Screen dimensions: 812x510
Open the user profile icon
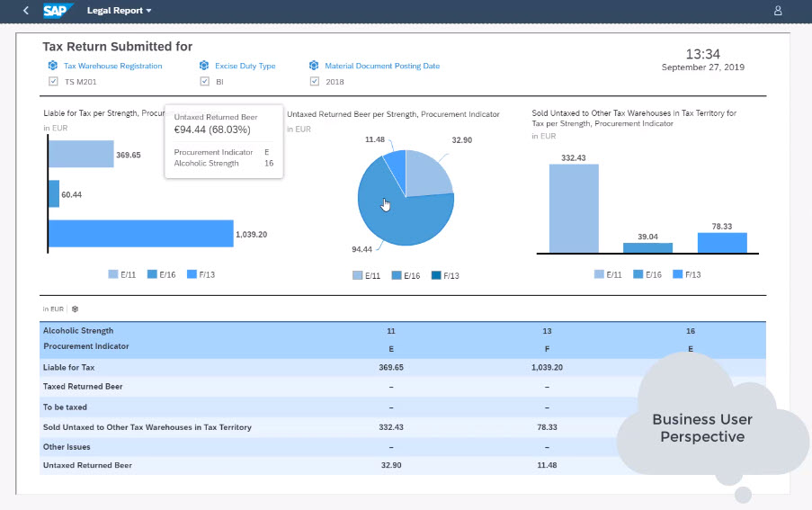coord(777,11)
